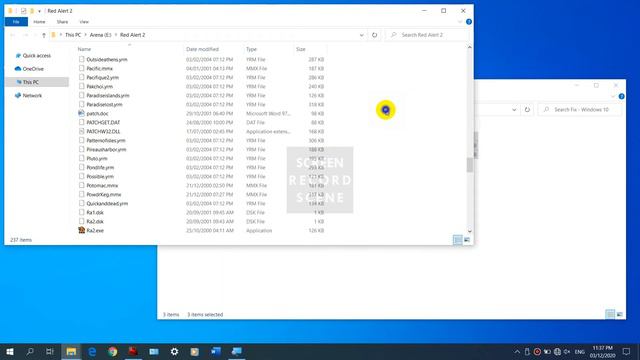Click the file list scrollbar thumb
Image resolution: width=640 pixels, height=360 pixels.
(469, 165)
